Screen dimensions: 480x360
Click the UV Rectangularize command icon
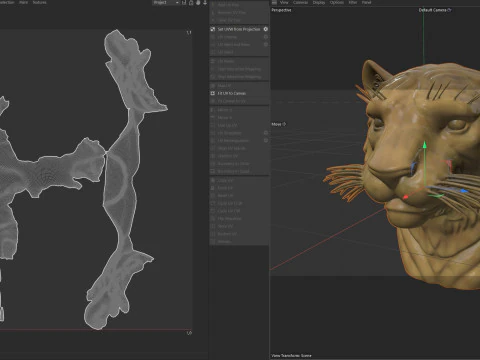pos(213,140)
